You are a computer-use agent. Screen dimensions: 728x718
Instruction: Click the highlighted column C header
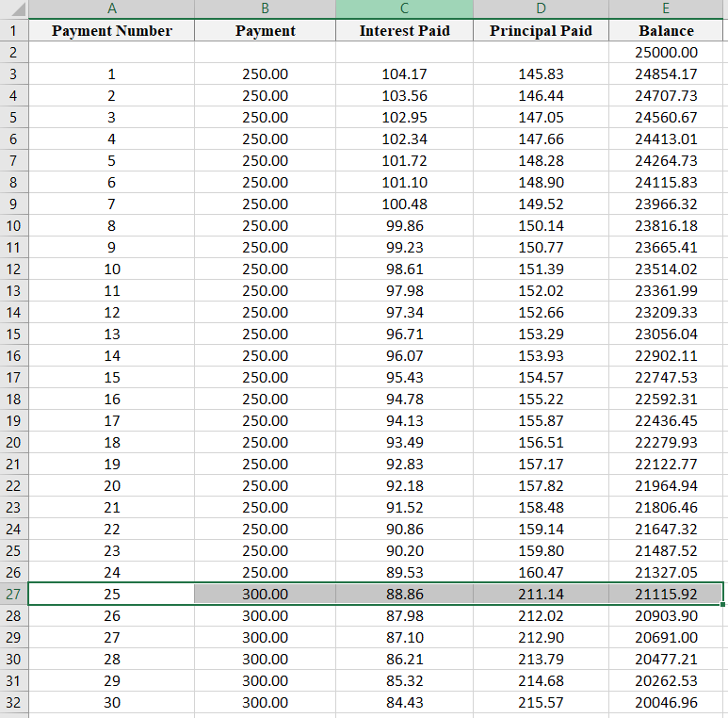coord(404,8)
